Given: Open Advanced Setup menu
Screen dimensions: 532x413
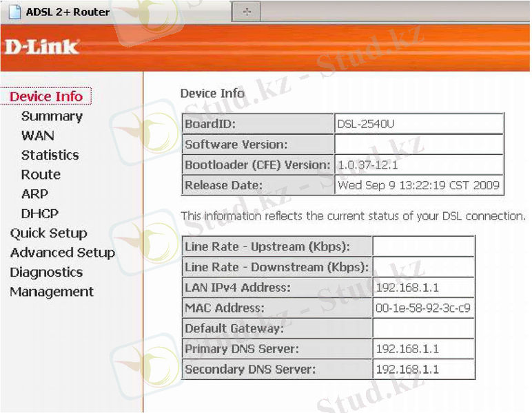Looking at the screenshot, I should (x=63, y=253).
